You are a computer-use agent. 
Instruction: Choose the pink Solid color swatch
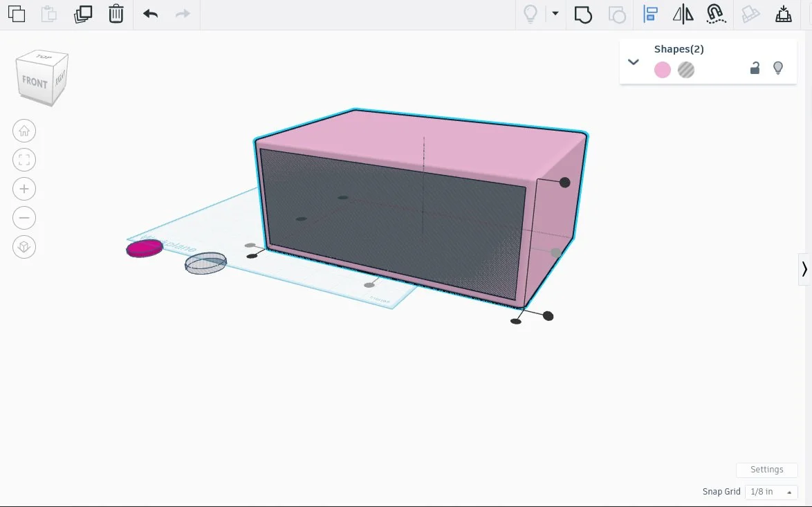point(663,70)
